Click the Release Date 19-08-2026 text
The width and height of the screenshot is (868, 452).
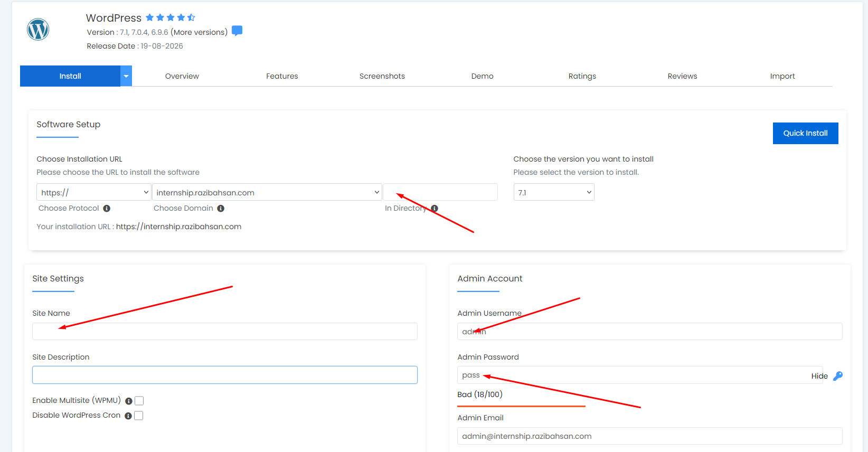135,46
